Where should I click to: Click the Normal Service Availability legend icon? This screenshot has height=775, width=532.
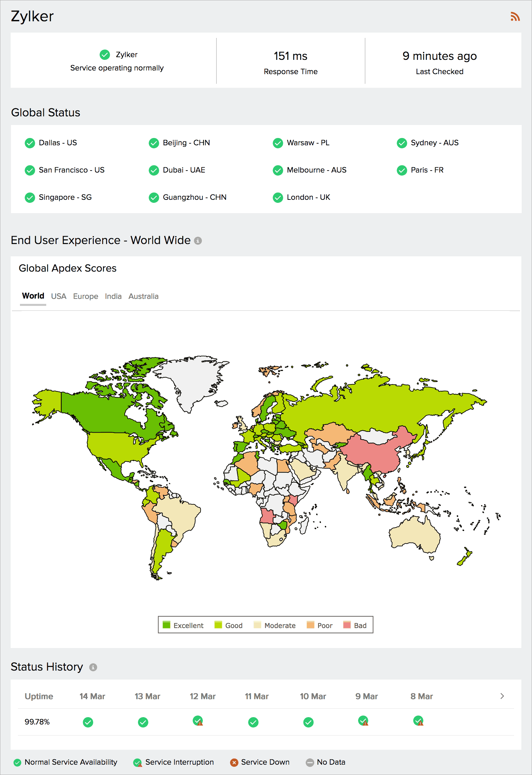coord(17,763)
